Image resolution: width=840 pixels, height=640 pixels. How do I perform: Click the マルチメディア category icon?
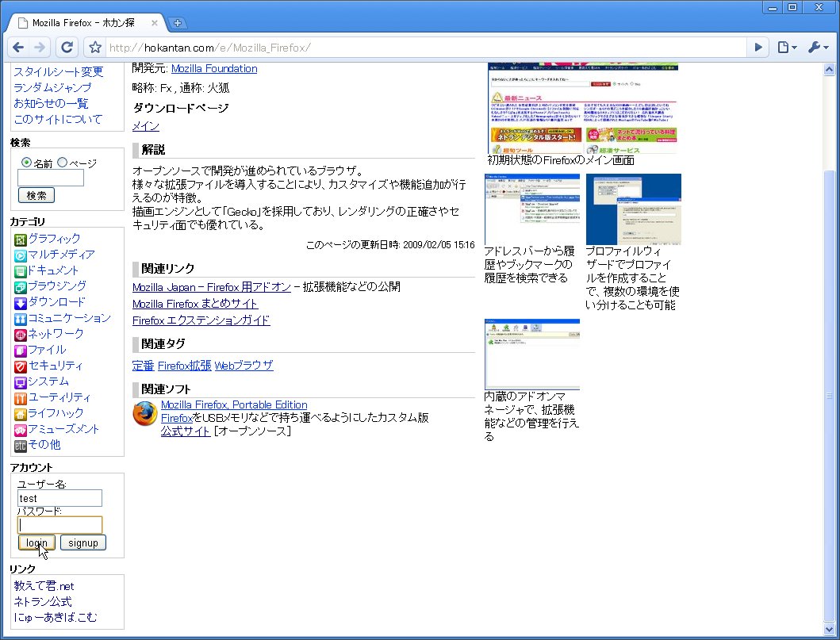pyautogui.click(x=21, y=255)
